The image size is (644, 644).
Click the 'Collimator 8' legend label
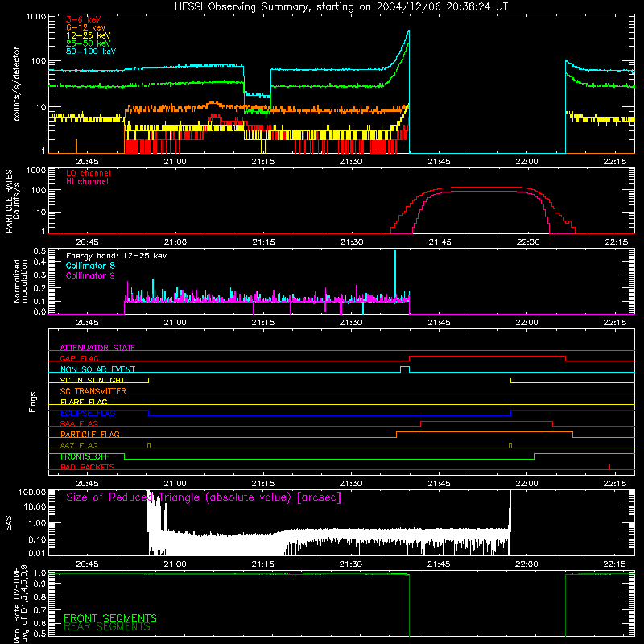[90, 266]
